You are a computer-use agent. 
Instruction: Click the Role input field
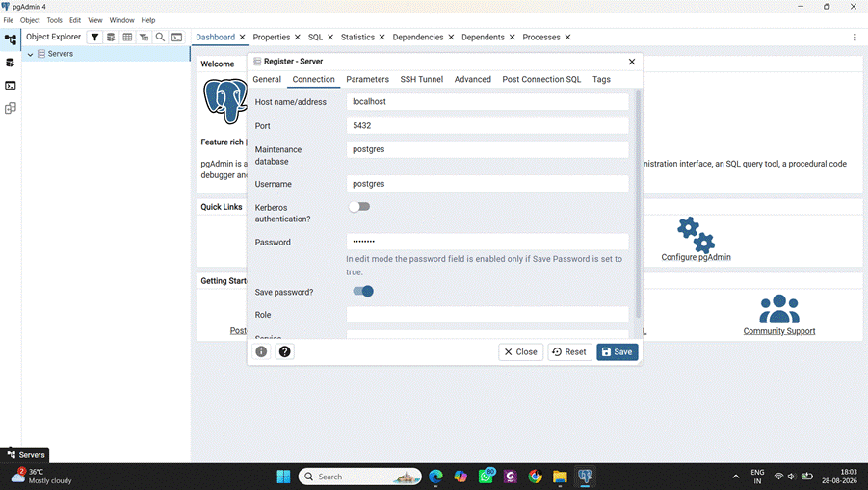click(x=487, y=315)
